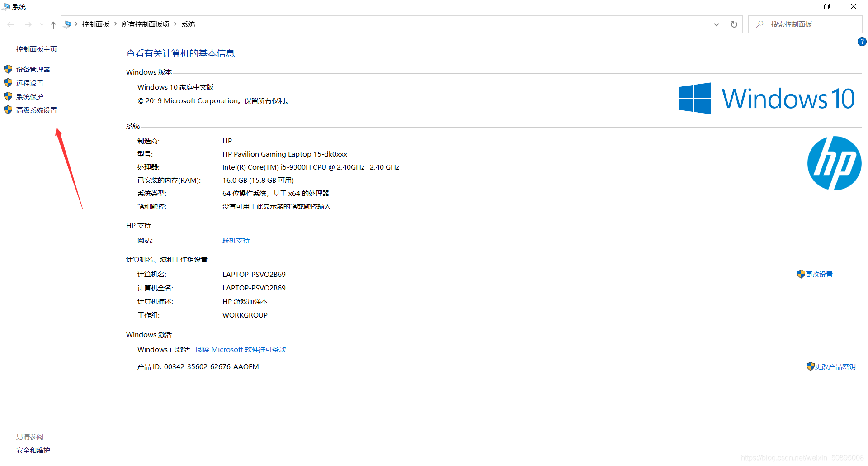
Task: Click System Protection shield icon
Action: [x=8, y=96]
